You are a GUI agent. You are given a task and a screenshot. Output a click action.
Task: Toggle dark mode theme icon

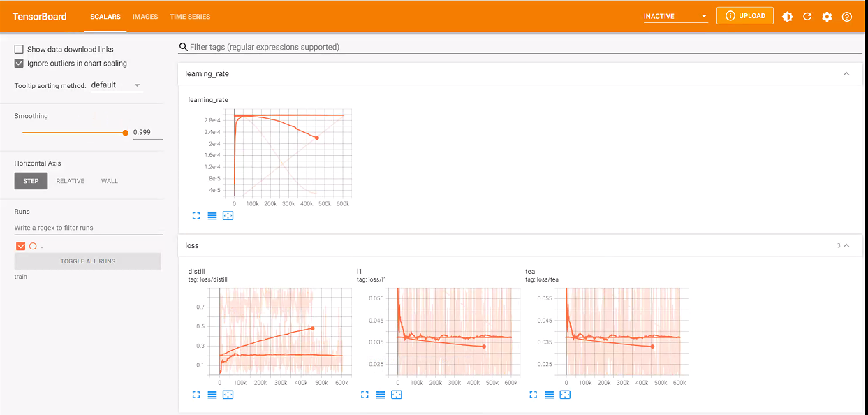tap(788, 17)
